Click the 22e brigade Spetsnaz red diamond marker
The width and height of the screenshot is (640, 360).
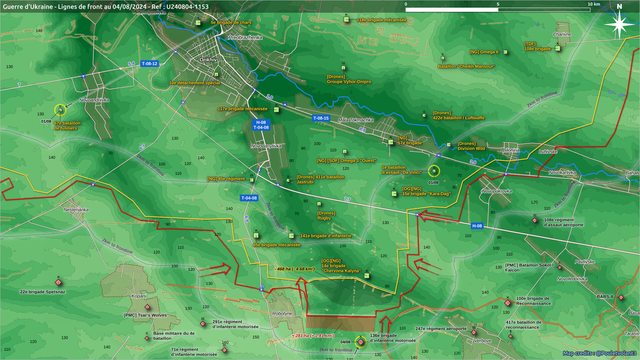58,282
